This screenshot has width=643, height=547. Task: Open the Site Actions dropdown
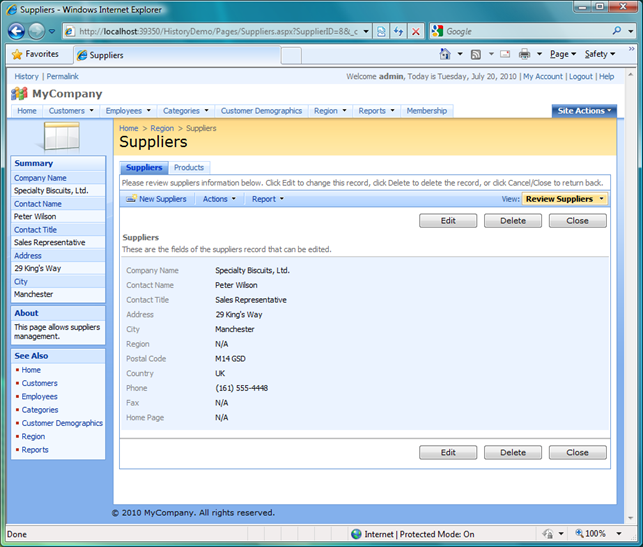pos(584,111)
